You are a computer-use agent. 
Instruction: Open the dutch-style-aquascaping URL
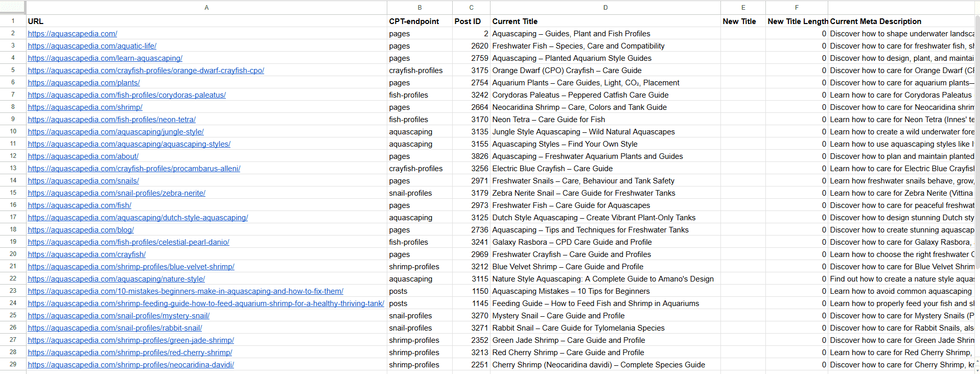coord(138,218)
